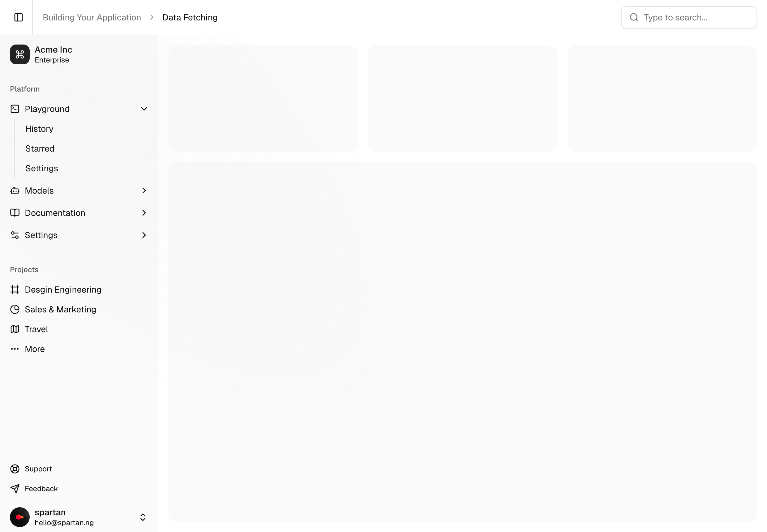This screenshot has width=767, height=532.
Task: Click the Settings sliders icon
Action: click(15, 235)
